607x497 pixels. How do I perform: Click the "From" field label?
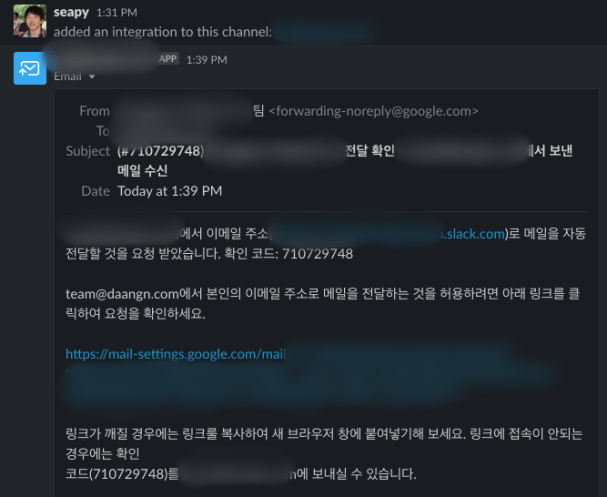(x=94, y=111)
